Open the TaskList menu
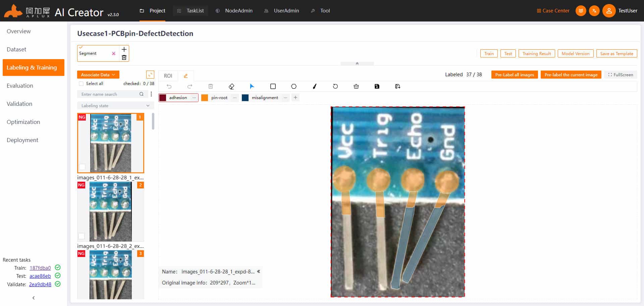This screenshot has width=644, height=306. pyautogui.click(x=191, y=11)
